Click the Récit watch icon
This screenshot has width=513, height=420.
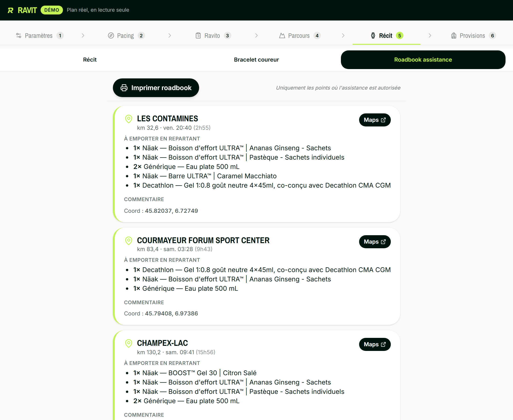click(373, 35)
